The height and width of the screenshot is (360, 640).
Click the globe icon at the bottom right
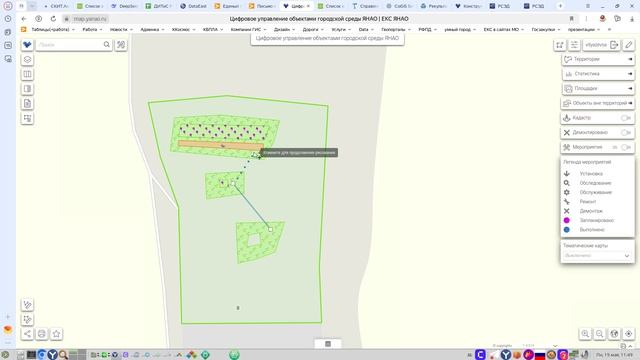(x=614, y=334)
